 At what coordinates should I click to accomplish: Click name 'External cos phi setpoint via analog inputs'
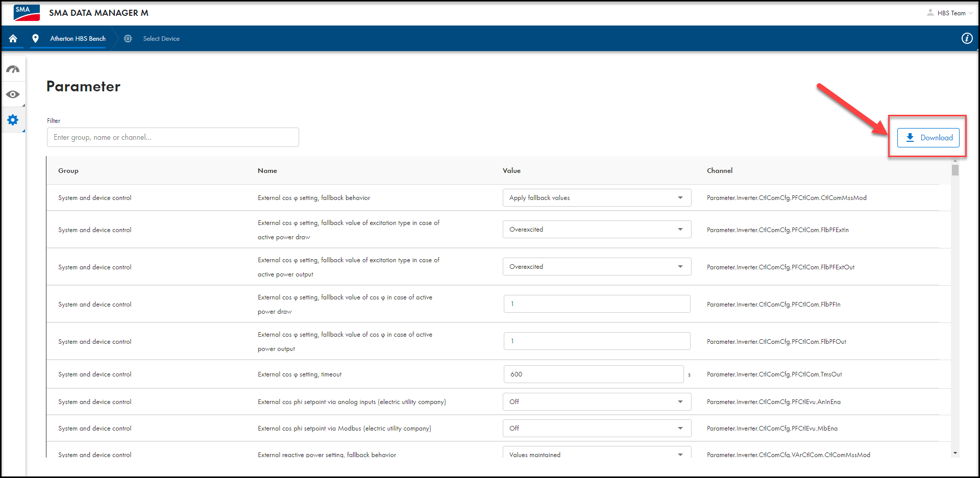click(352, 402)
